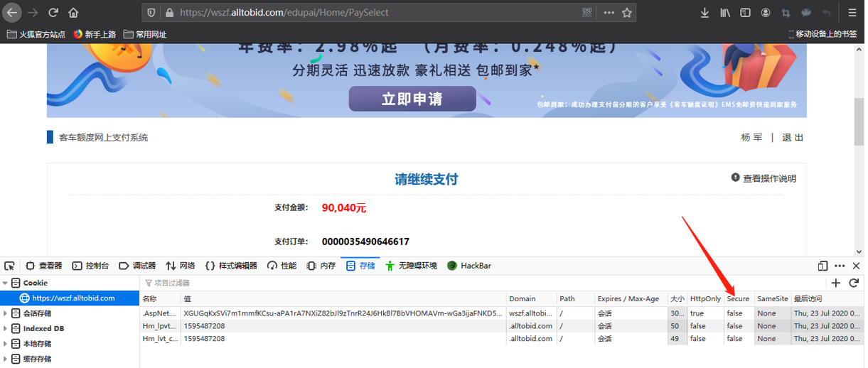Refresh the cookie storage list
The width and height of the screenshot is (868, 368).
(854, 283)
